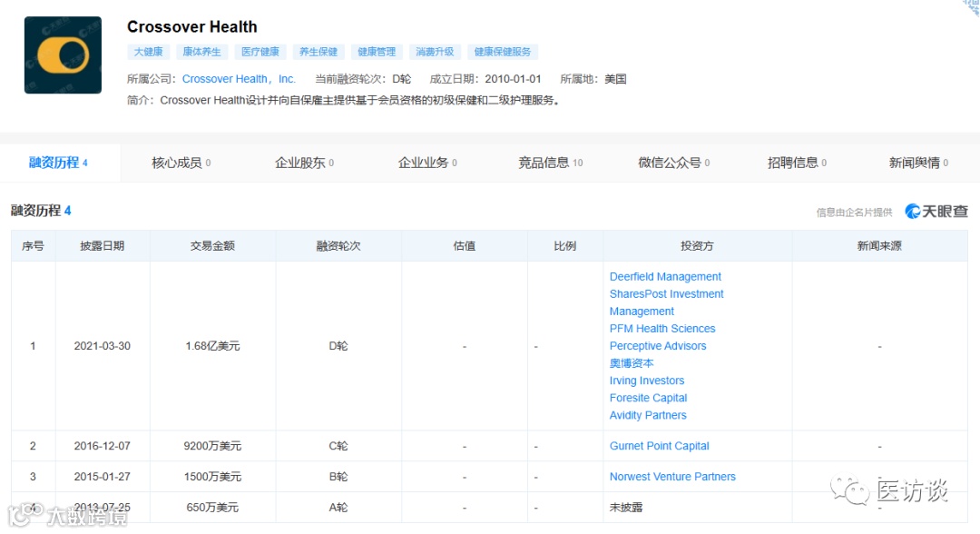Viewport: 980px width, 534px height.
Task: Click the 所属地 美国 text
Action: coord(593,79)
